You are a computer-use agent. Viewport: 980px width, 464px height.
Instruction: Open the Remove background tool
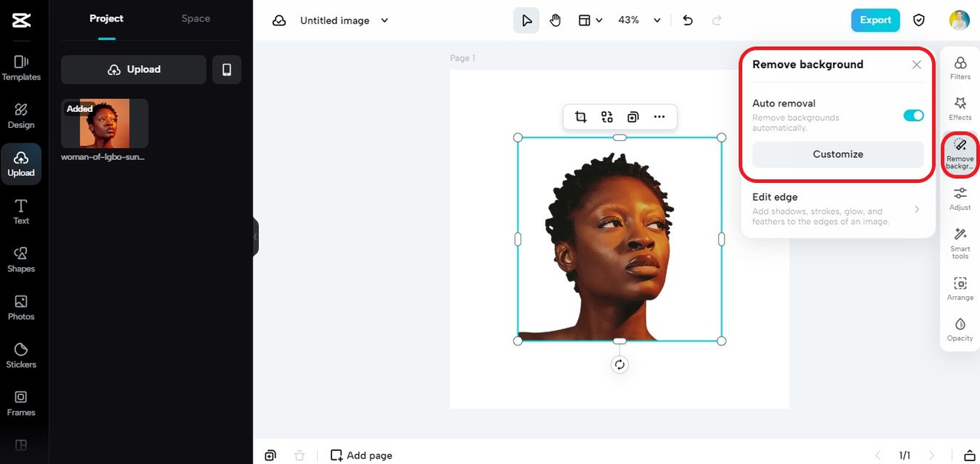click(x=960, y=153)
